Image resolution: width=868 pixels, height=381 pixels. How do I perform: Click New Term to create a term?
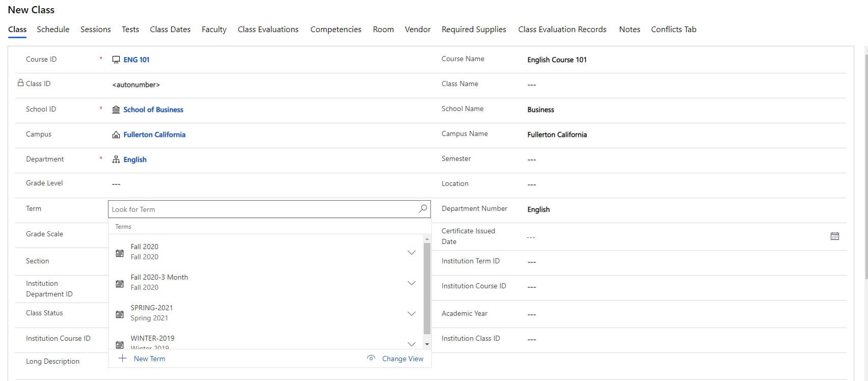[x=149, y=359]
